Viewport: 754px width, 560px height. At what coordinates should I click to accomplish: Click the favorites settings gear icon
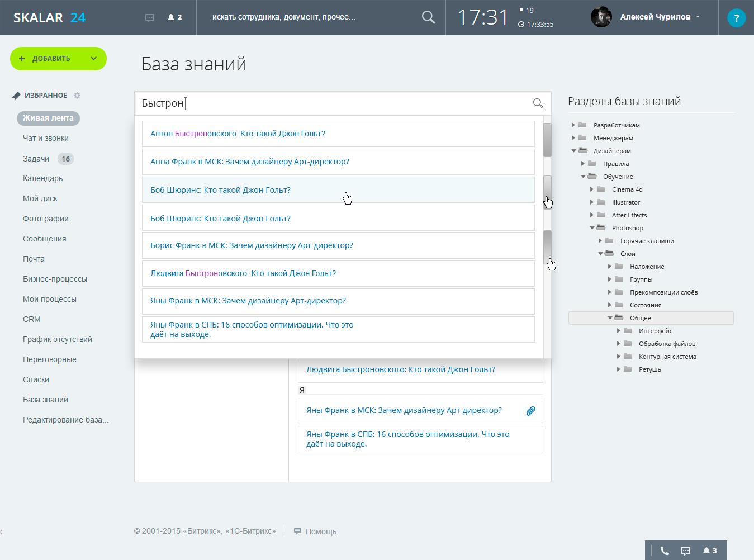pyautogui.click(x=77, y=96)
